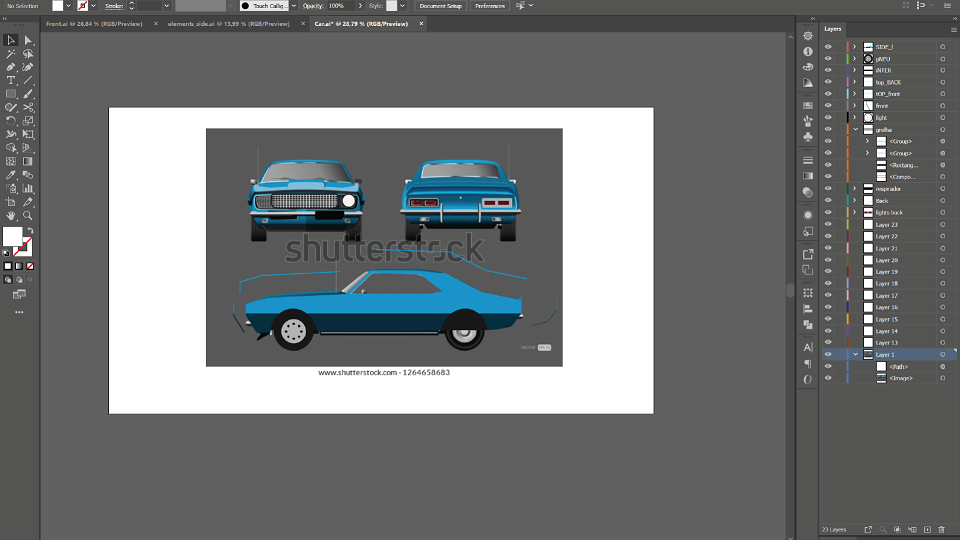960x540 pixels.
Task: Click the Preferences button
Action: 490,6
